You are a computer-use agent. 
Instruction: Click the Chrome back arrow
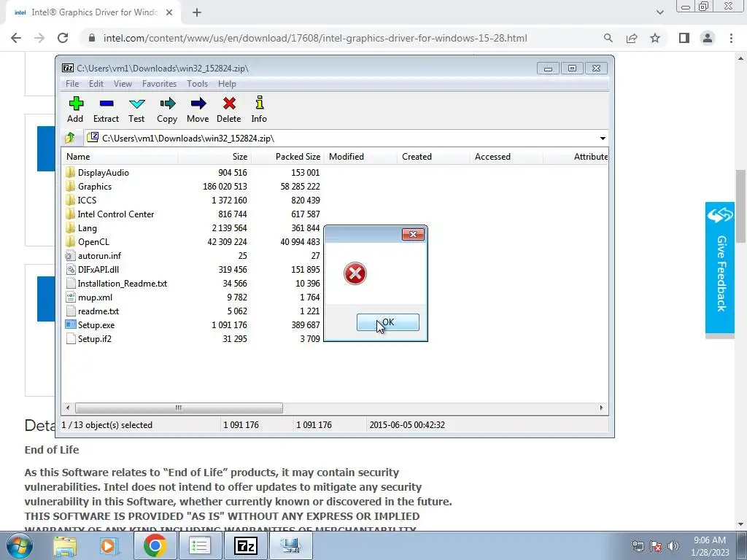(x=16, y=38)
